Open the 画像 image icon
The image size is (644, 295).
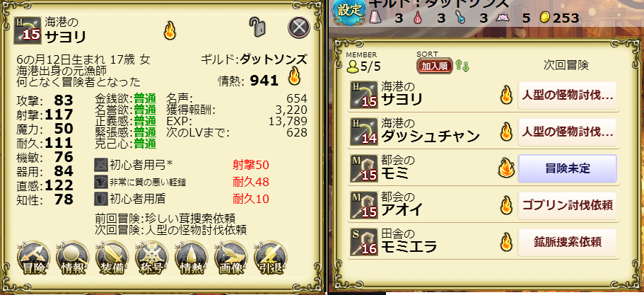pos(231,258)
